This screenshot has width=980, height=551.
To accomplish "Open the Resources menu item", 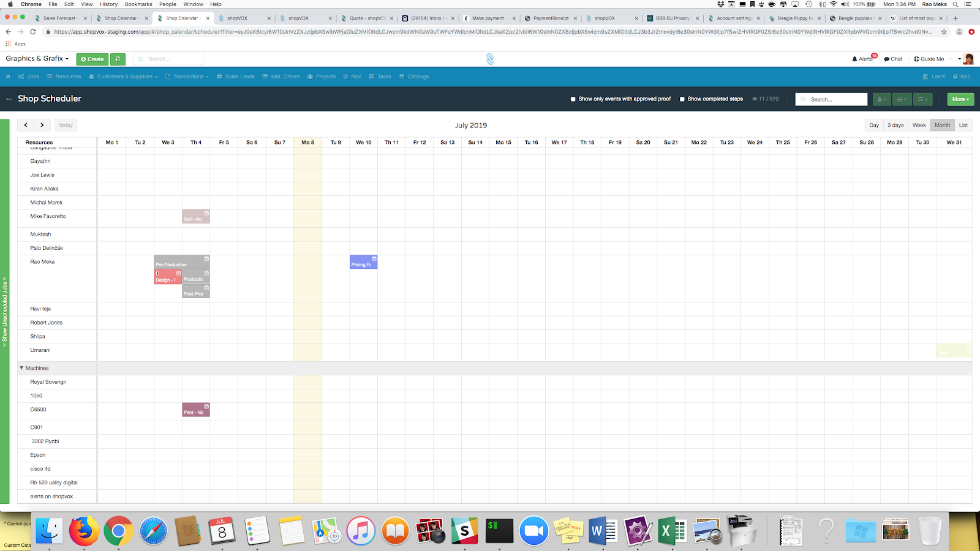I will click(64, 77).
